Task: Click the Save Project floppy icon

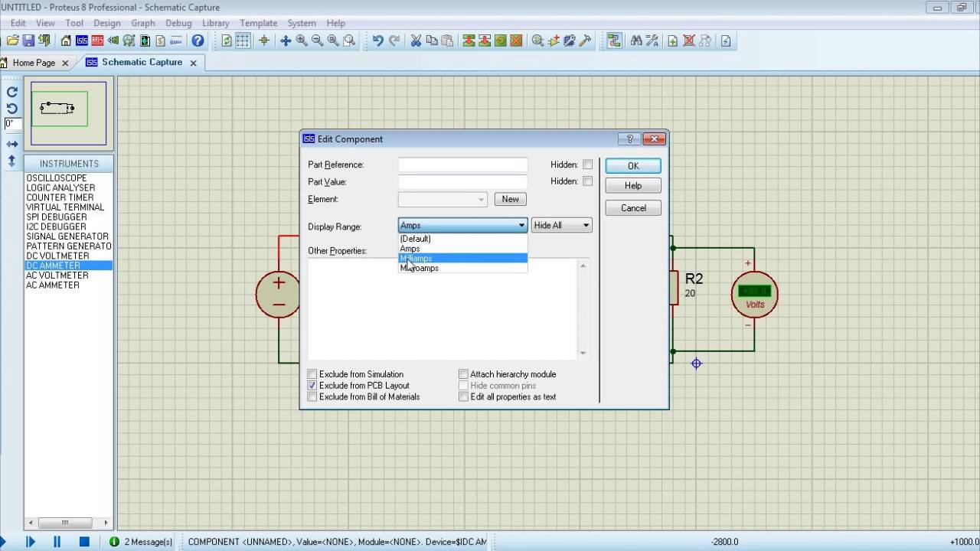Action: pos(29,41)
